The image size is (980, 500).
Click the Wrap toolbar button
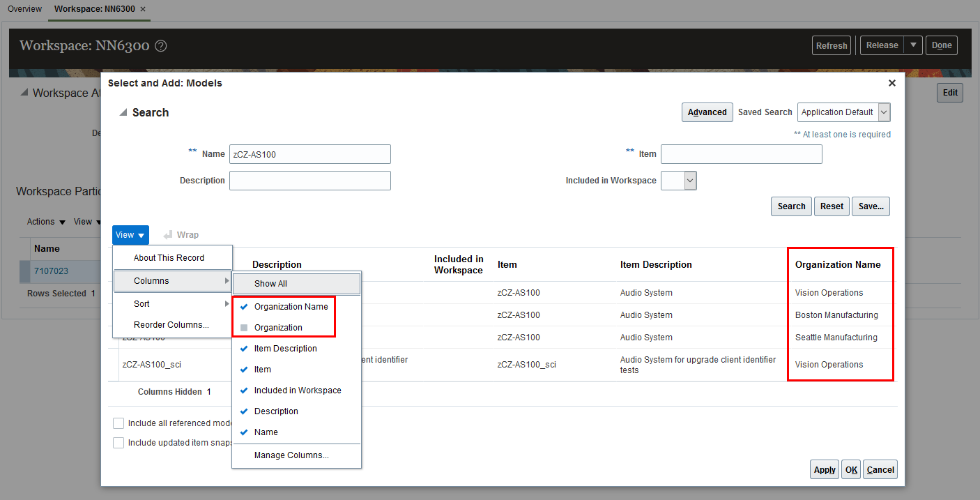pos(181,235)
